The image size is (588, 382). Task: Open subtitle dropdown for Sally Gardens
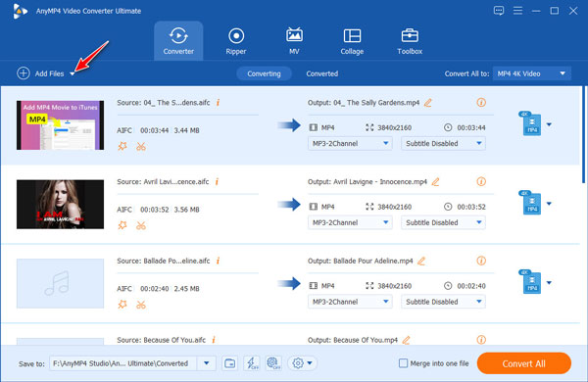pos(443,143)
